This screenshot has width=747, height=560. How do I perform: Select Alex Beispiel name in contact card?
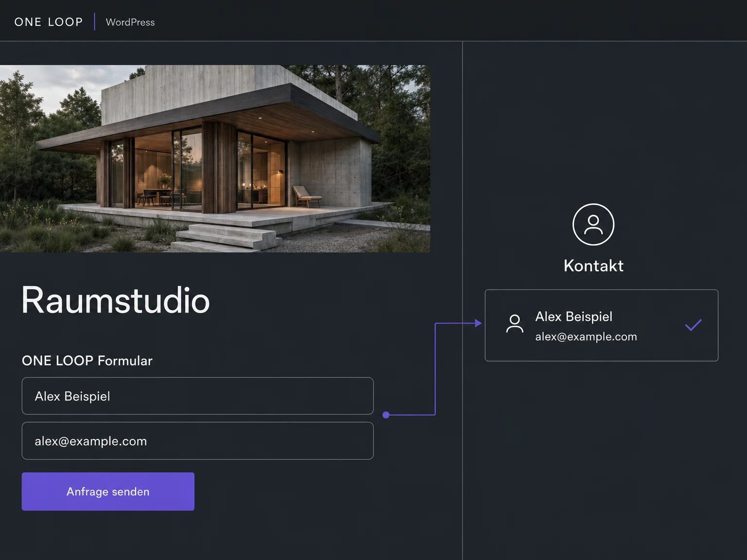[574, 316]
